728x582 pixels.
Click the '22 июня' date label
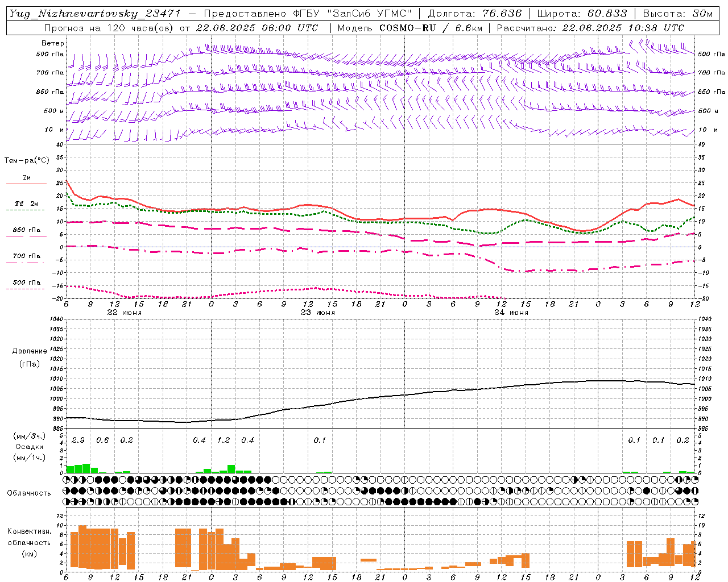tap(125, 313)
